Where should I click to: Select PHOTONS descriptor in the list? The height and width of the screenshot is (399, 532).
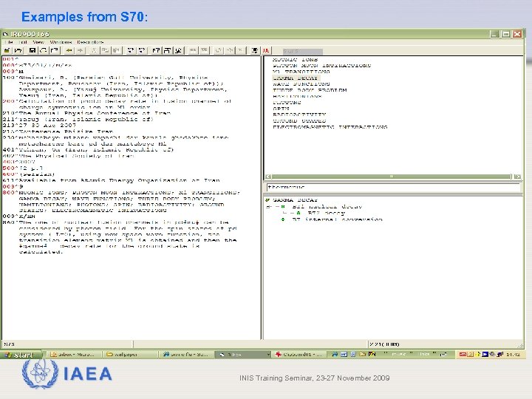287,103
